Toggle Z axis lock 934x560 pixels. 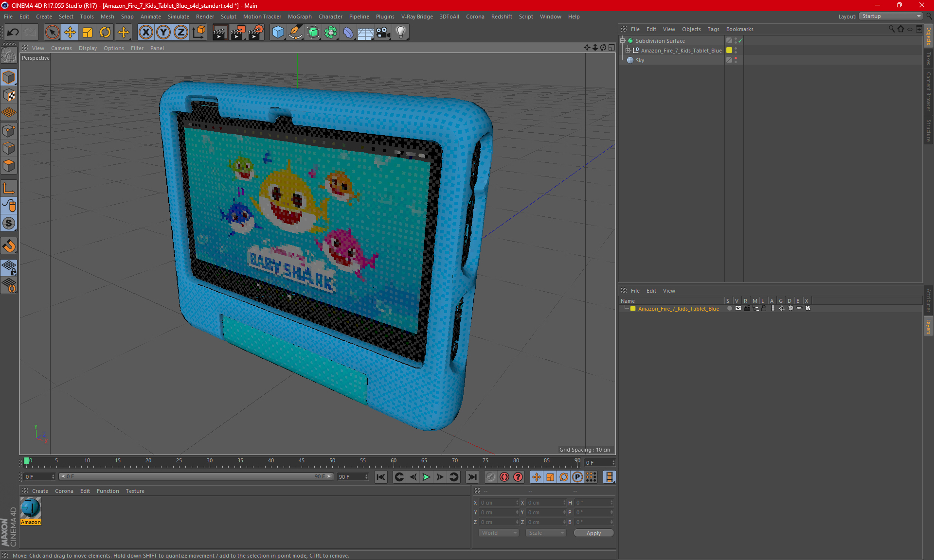point(181,32)
